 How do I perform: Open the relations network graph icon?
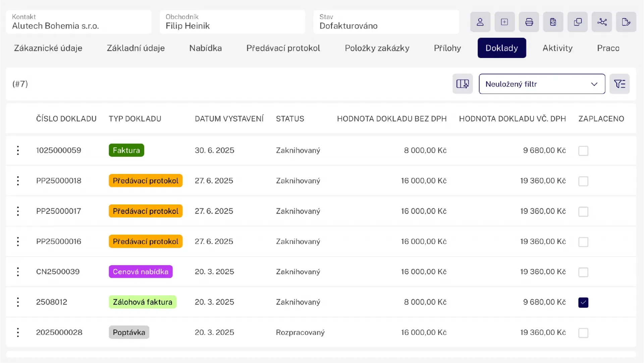click(602, 22)
